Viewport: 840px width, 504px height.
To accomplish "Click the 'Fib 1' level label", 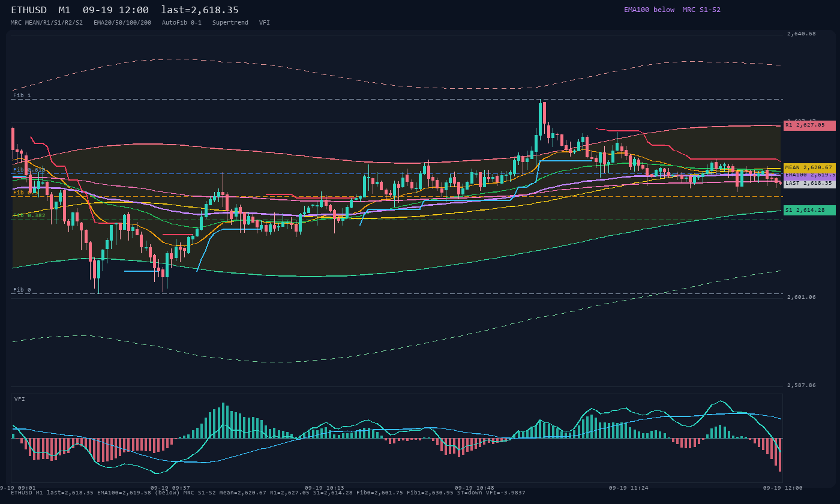I will (x=22, y=95).
